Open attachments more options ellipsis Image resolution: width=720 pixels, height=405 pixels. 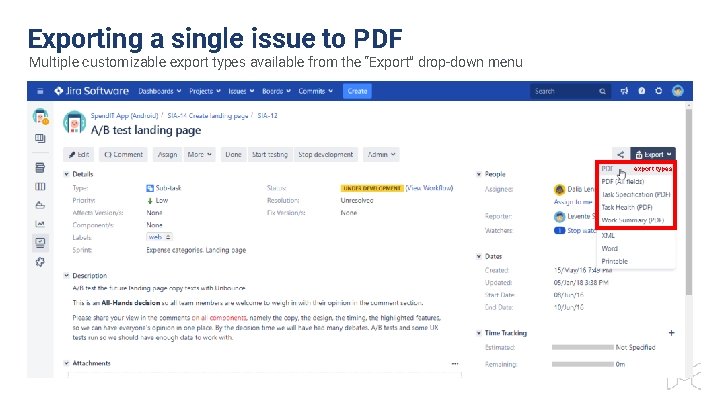coord(455,363)
